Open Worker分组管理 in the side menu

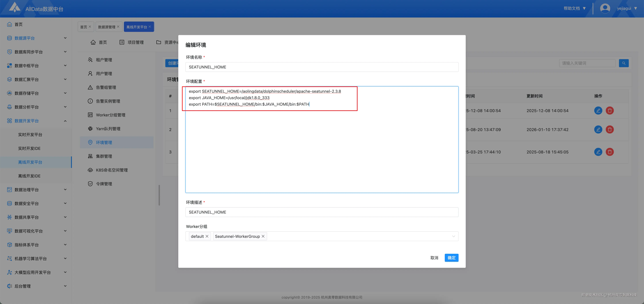coord(111,115)
